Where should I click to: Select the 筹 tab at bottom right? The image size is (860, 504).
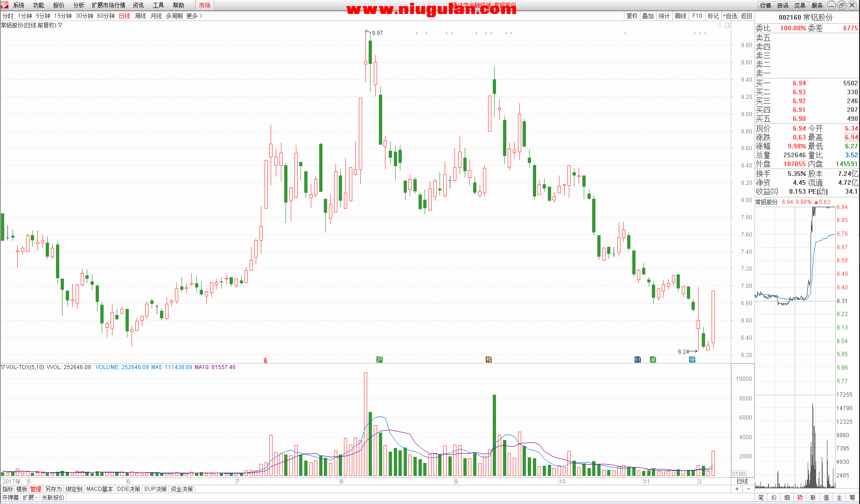[853, 497]
